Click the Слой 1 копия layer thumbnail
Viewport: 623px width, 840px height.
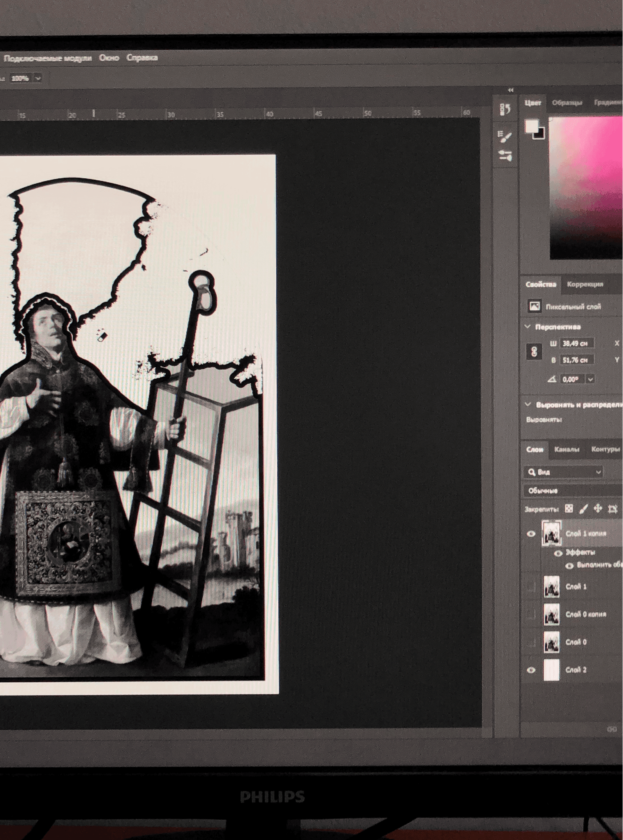pos(551,533)
